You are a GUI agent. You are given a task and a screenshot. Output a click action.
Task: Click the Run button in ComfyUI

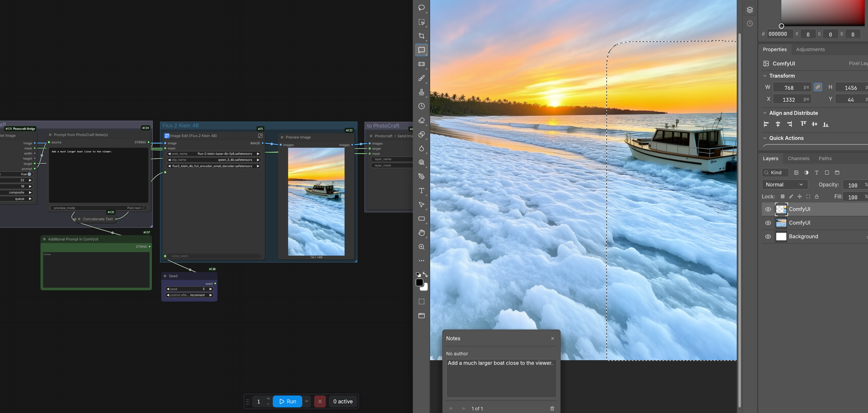click(287, 401)
